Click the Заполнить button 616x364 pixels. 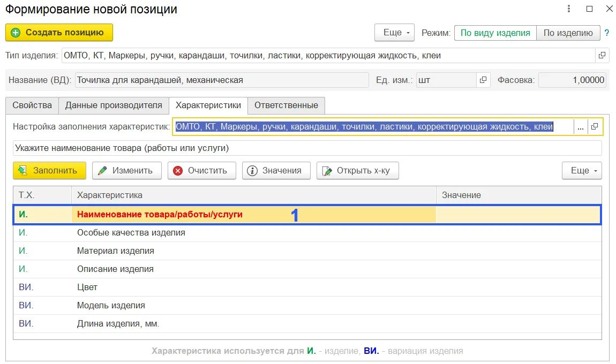[x=49, y=170]
